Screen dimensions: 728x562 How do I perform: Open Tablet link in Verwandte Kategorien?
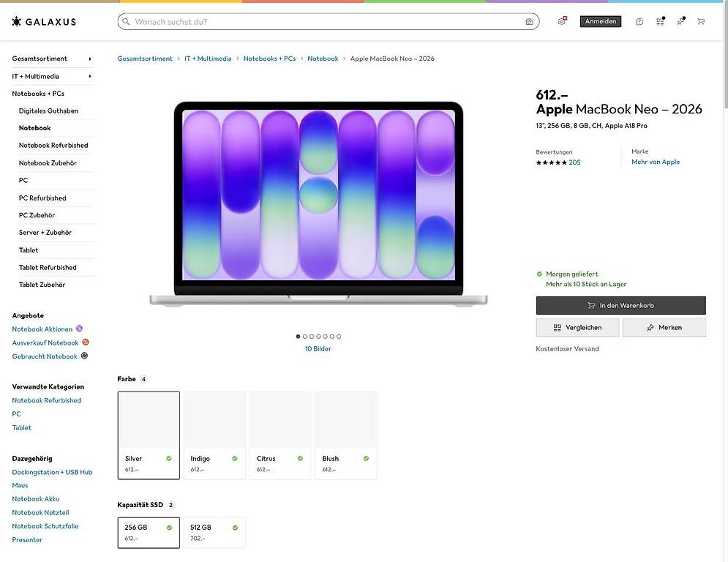pyautogui.click(x=21, y=427)
